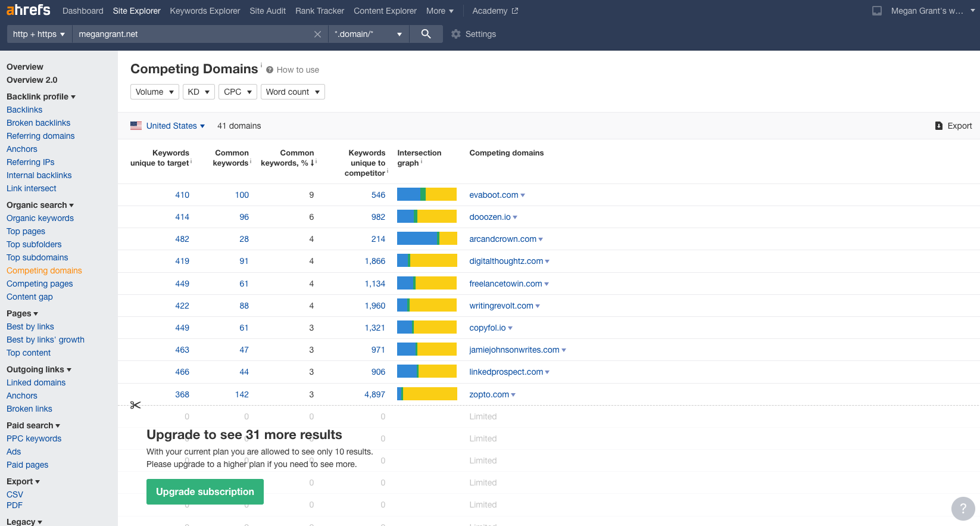
Task: Open digitalthoughtz.com competing domain link
Action: click(x=506, y=261)
